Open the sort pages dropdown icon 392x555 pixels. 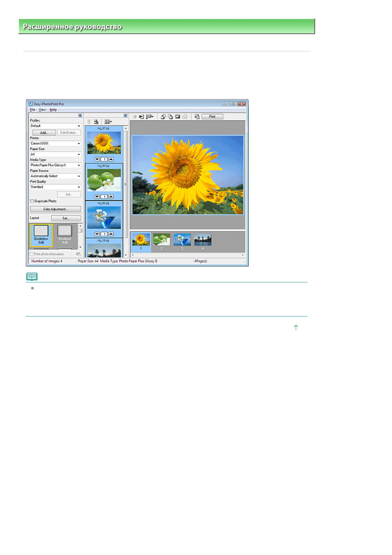pos(150,117)
